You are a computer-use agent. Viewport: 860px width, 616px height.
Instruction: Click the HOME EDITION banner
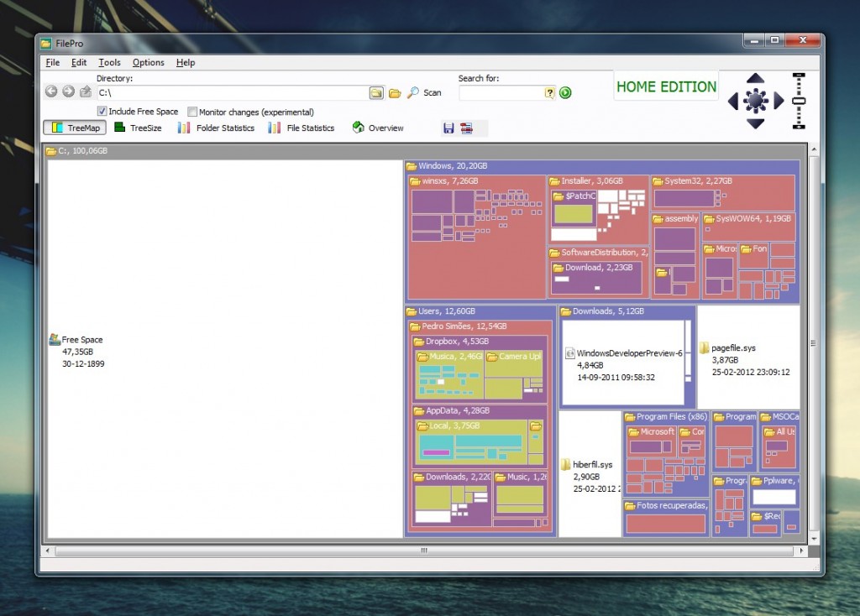[x=666, y=86]
